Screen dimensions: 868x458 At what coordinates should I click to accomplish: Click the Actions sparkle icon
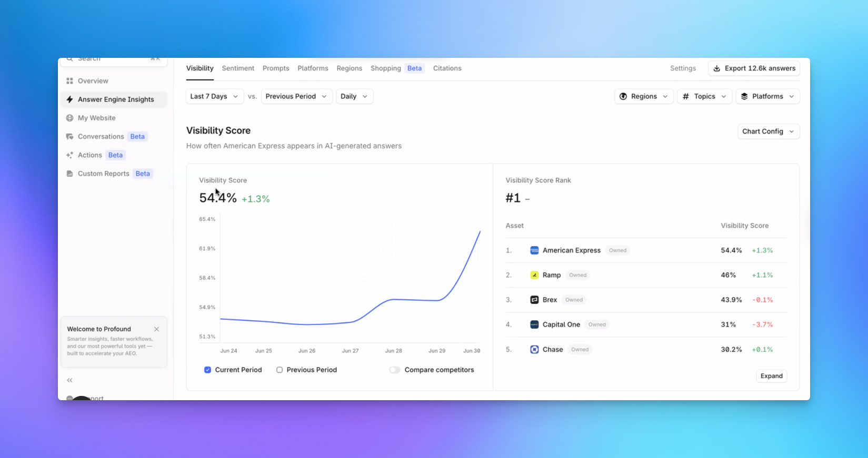69,155
